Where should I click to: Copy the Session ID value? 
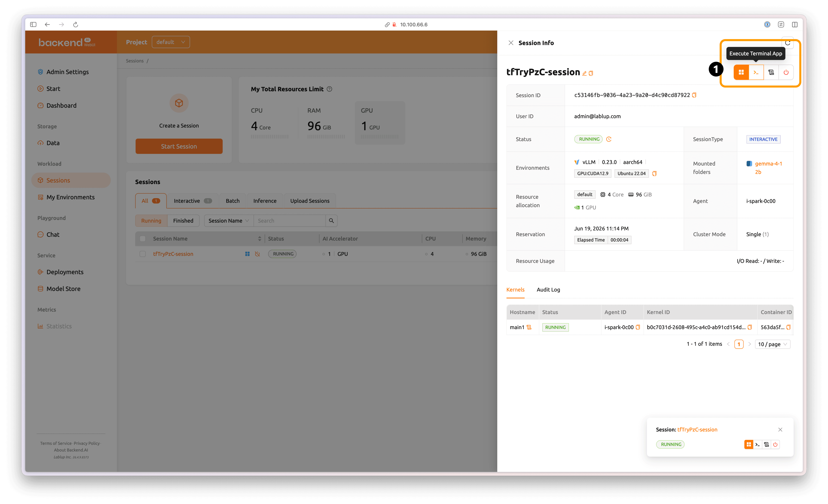coord(694,95)
